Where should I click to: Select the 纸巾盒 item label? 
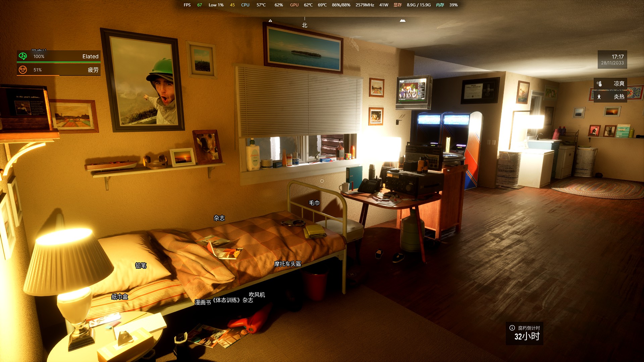(120, 297)
